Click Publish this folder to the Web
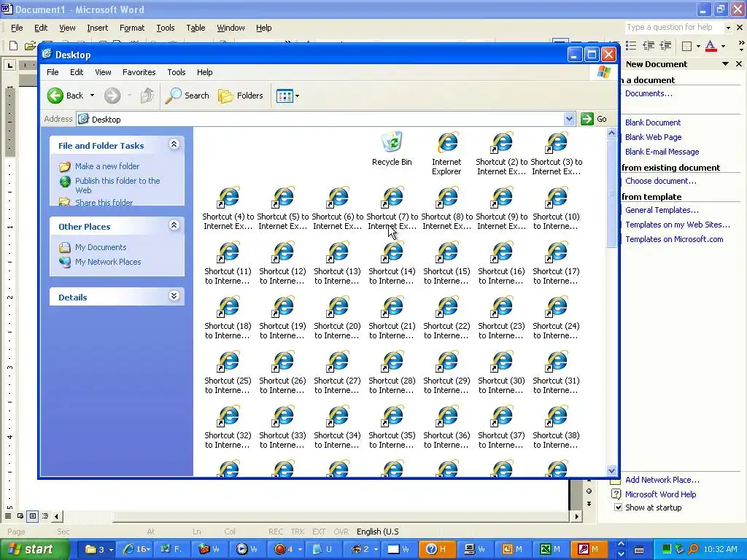The height and width of the screenshot is (560, 747). click(117, 185)
